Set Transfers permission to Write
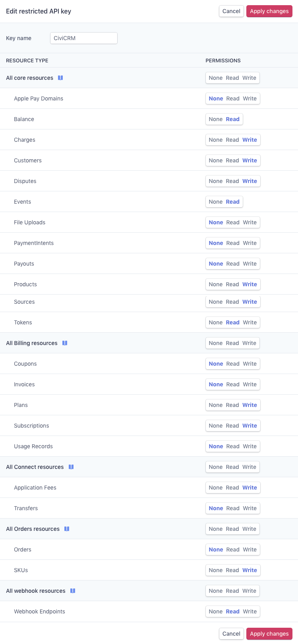The width and height of the screenshot is (298, 644). click(x=250, y=508)
